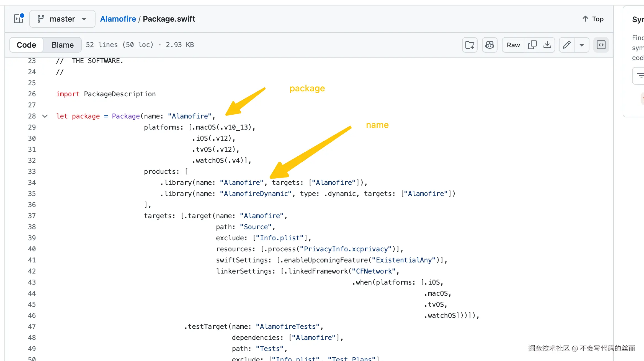The width and height of the screenshot is (644, 361).
Task: Select line number 34
Action: 32,183
